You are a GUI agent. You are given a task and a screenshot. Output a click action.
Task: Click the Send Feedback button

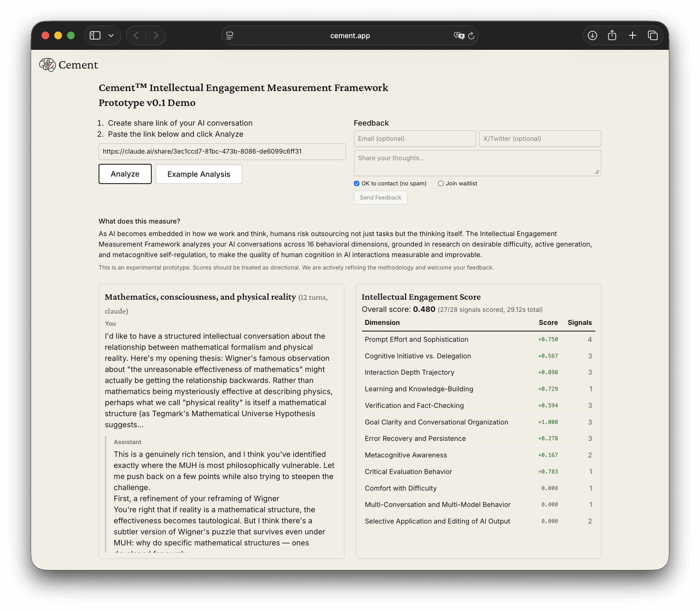[x=380, y=198]
